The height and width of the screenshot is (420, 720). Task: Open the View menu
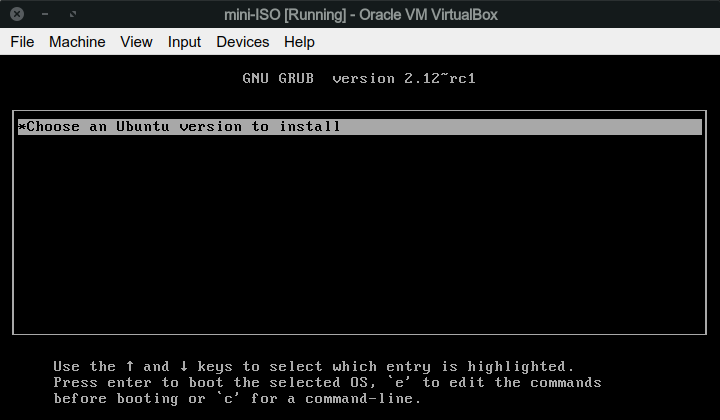coord(136,42)
